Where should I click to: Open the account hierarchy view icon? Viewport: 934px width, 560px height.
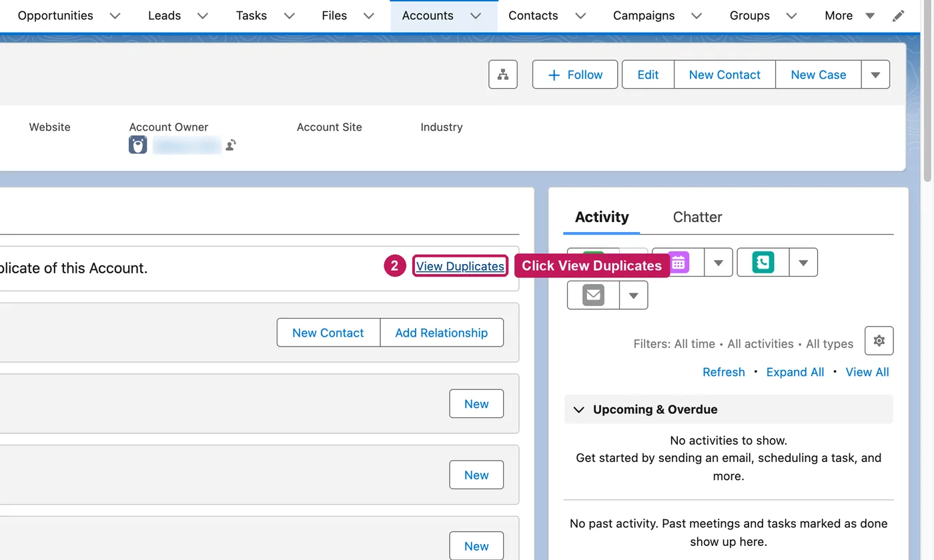pyautogui.click(x=503, y=75)
